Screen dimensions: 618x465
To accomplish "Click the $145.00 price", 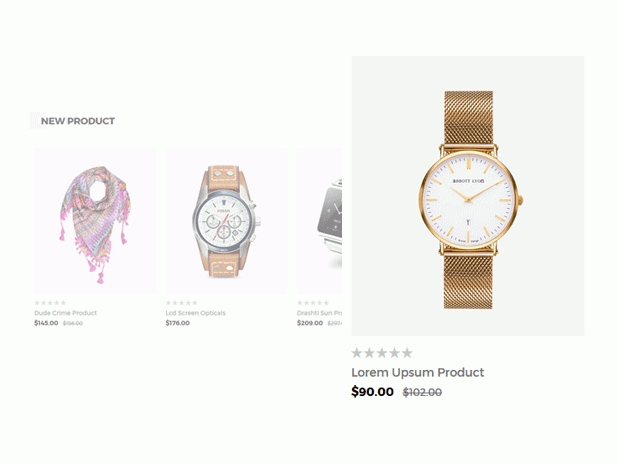I will click(x=46, y=323).
